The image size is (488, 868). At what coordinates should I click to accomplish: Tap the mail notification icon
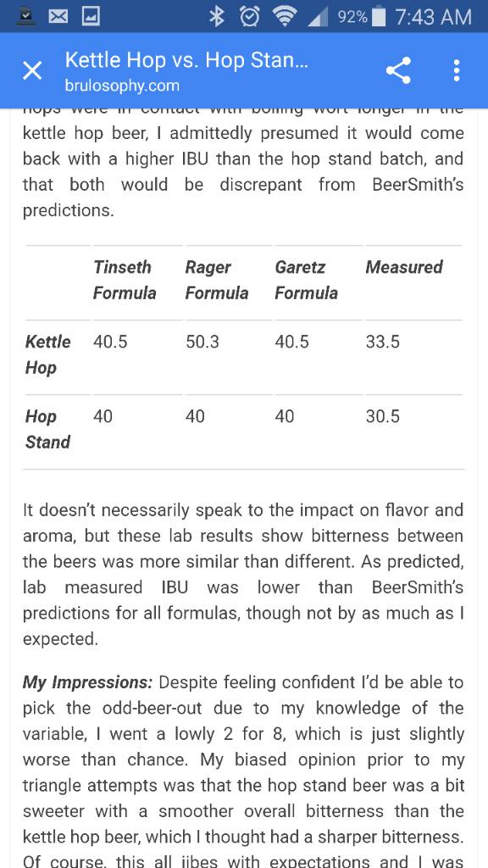pos(58,17)
